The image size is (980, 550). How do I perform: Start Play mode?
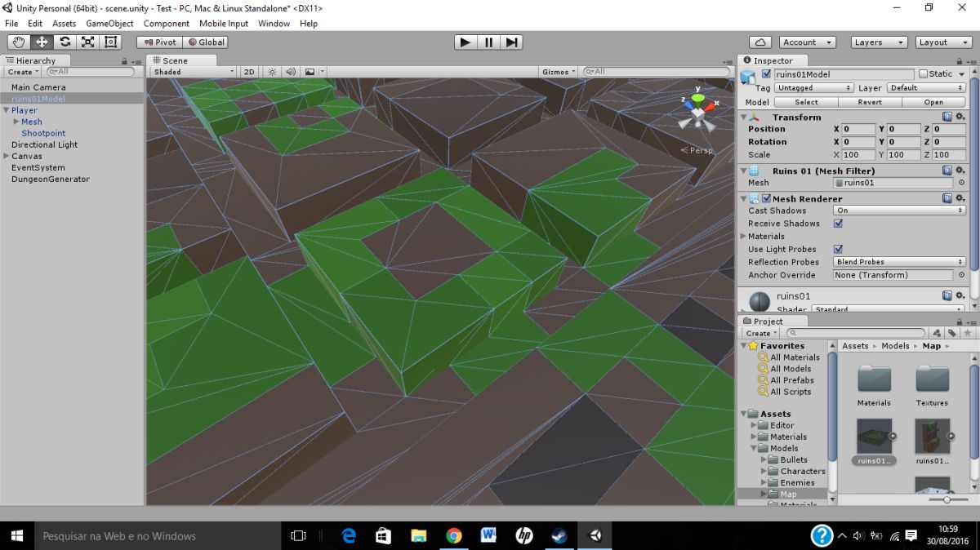point(465,42)
